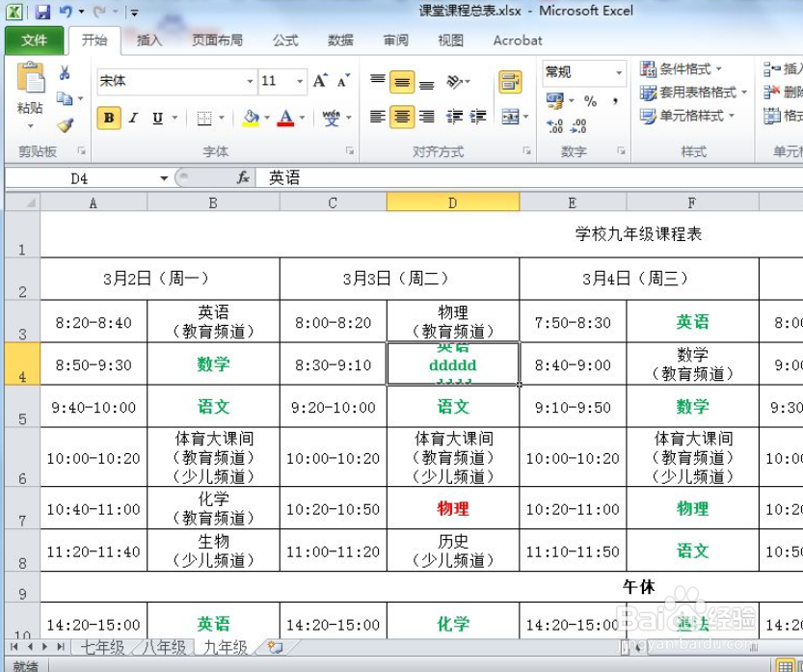Click the decrease indent icon
The width and height of the screenshot is (803, 672).
tap(454, 118)
